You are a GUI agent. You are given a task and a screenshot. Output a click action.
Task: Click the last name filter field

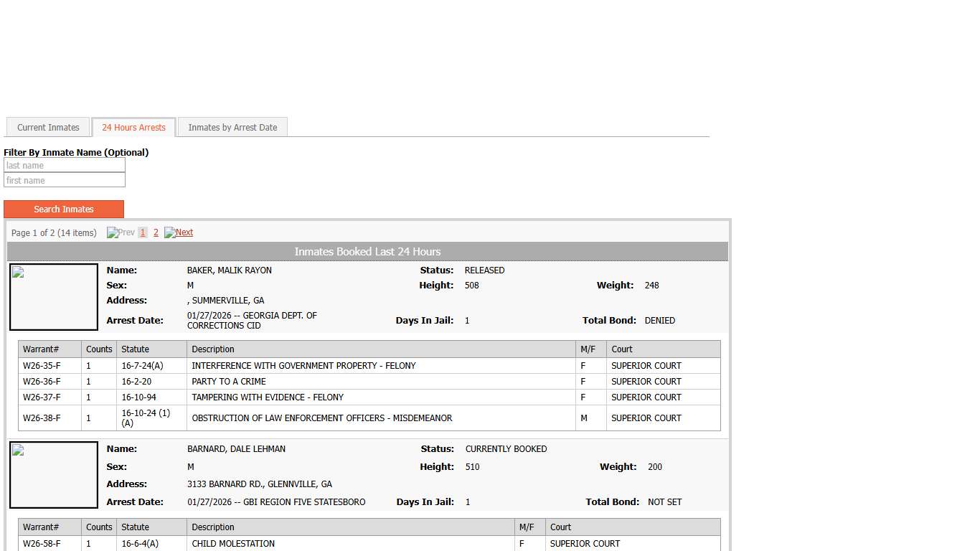click(65, 166)
